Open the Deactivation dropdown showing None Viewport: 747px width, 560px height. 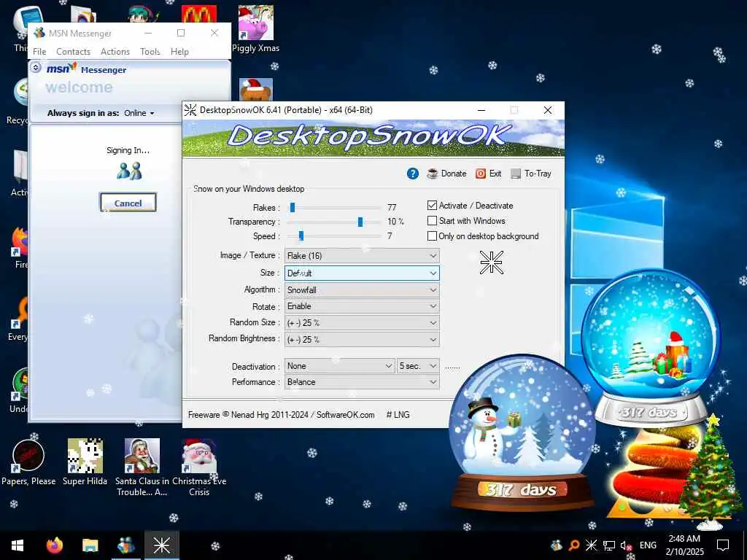pyautogui.click(x=339, y=366)
